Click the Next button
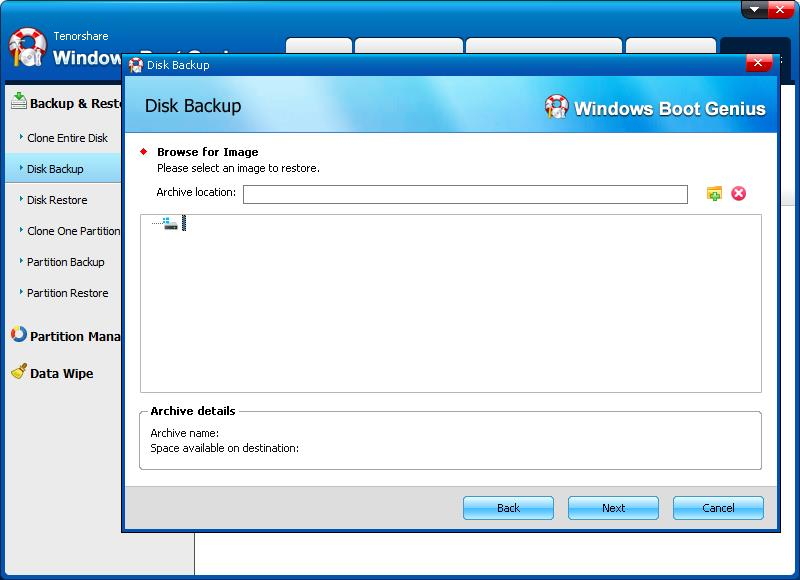This screenshot has height=580, width=800. (x=613, y=508)
